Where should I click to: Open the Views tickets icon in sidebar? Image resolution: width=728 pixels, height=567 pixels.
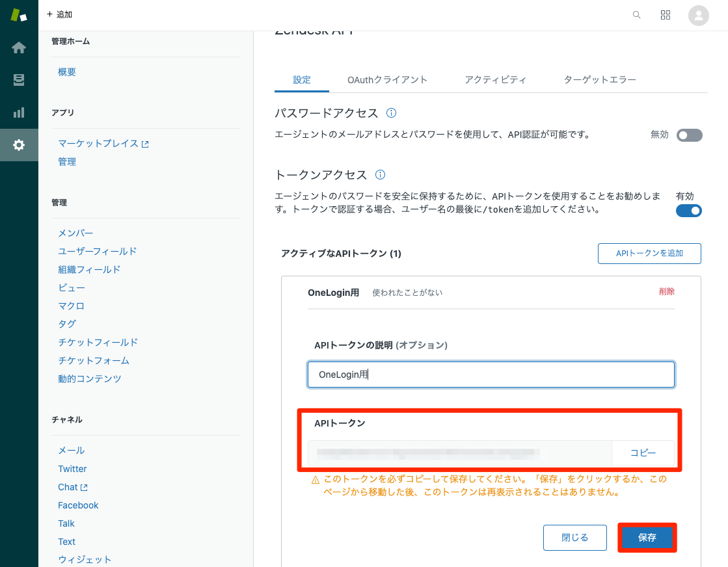pyautogui.click(x=19, y=80)
